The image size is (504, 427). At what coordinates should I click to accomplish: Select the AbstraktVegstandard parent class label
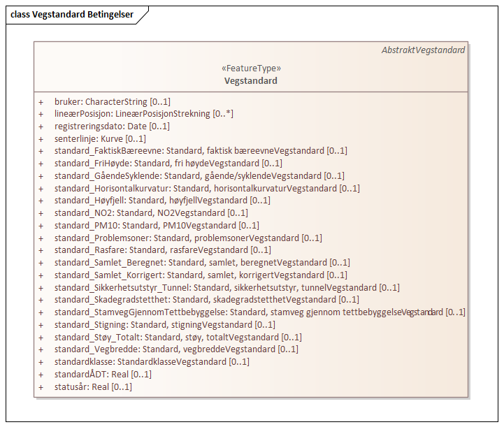[x=422, y=50]
